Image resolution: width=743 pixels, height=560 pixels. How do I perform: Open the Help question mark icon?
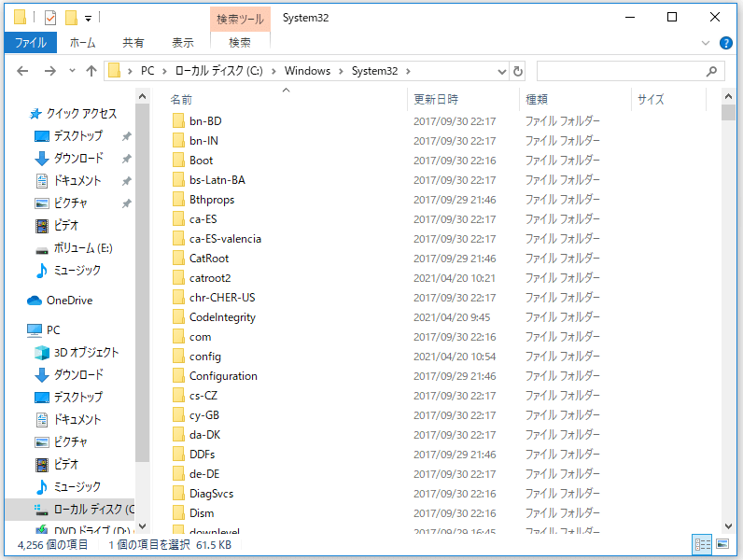pyautogui.click(x=725, y=43)
